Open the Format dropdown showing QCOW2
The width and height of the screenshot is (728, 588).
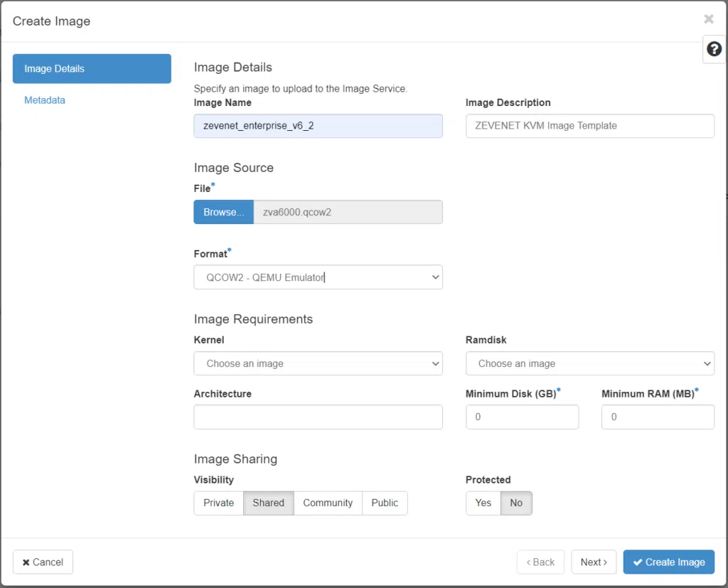pyautogui.click(x=318, y=277)
